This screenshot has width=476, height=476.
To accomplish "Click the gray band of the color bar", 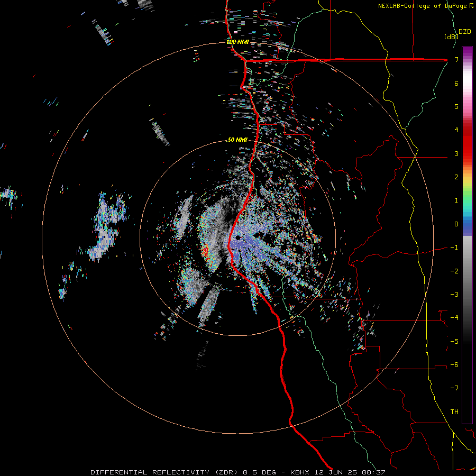I will (467, 273).
